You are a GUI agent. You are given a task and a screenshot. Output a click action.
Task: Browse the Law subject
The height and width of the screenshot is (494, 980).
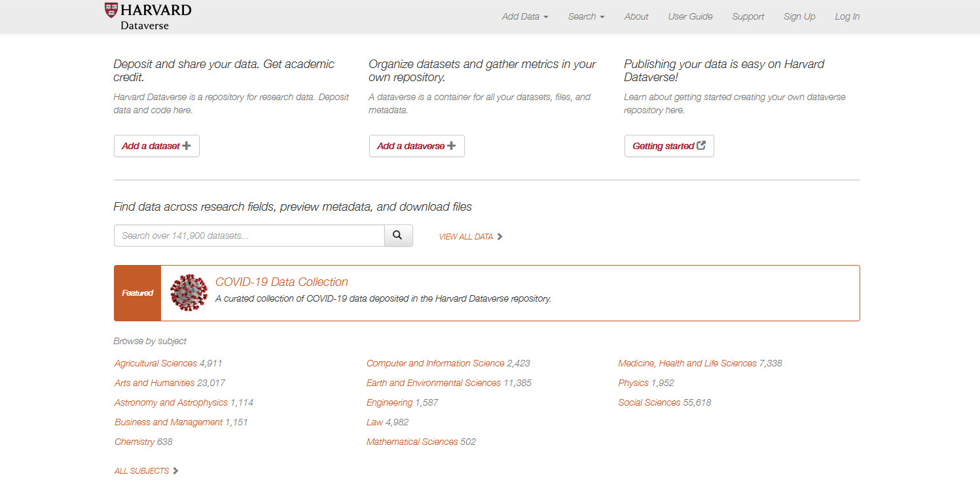pyautogui.click(x=374, y=422)
